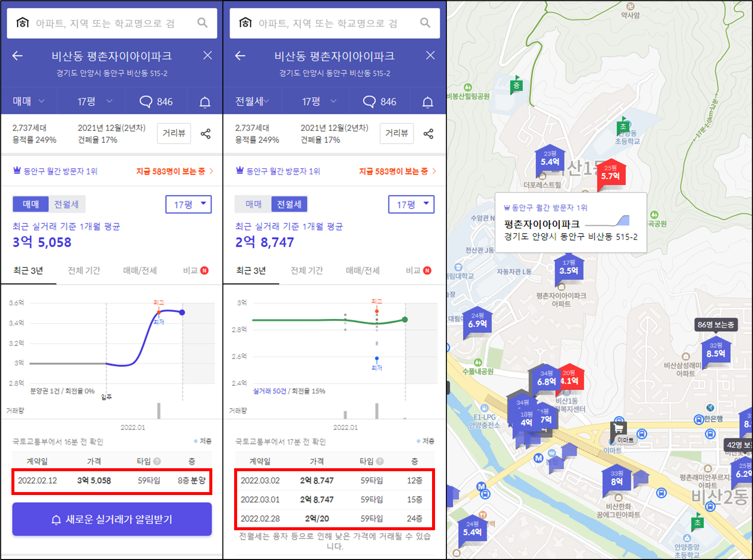Go back using the arrow in the left panel header

click(x=17, y=56)
